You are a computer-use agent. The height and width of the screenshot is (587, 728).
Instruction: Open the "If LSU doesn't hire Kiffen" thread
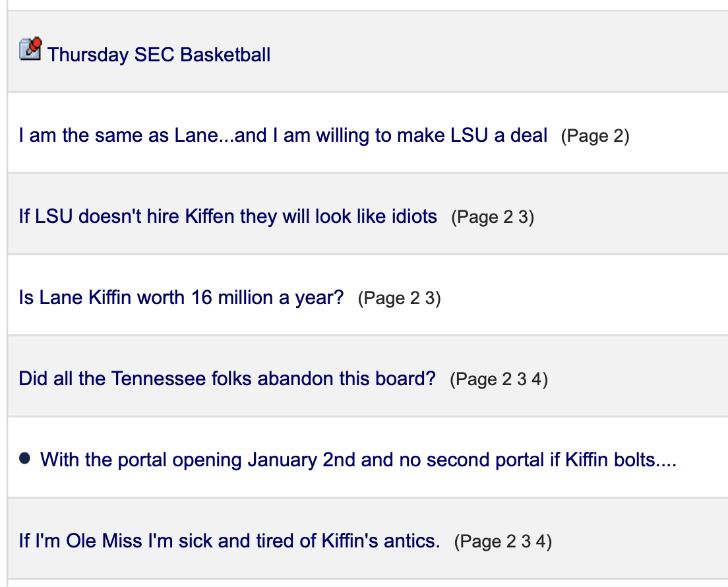point(228,216)
